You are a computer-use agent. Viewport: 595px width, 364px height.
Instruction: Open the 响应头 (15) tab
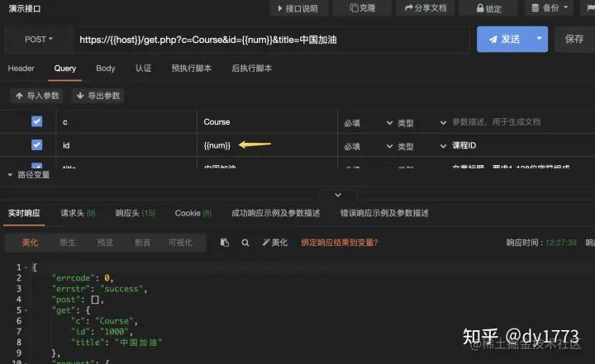pos(135,213)
